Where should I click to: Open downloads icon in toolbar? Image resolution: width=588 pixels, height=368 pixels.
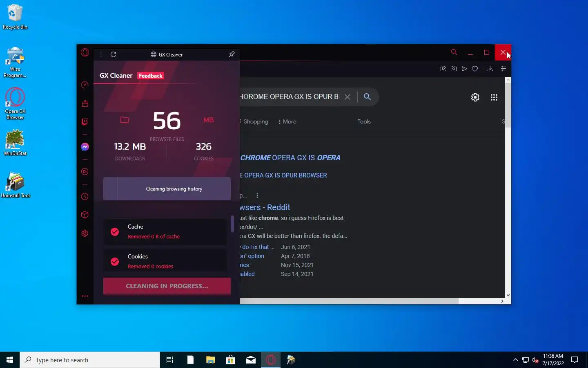pos(490,69)
